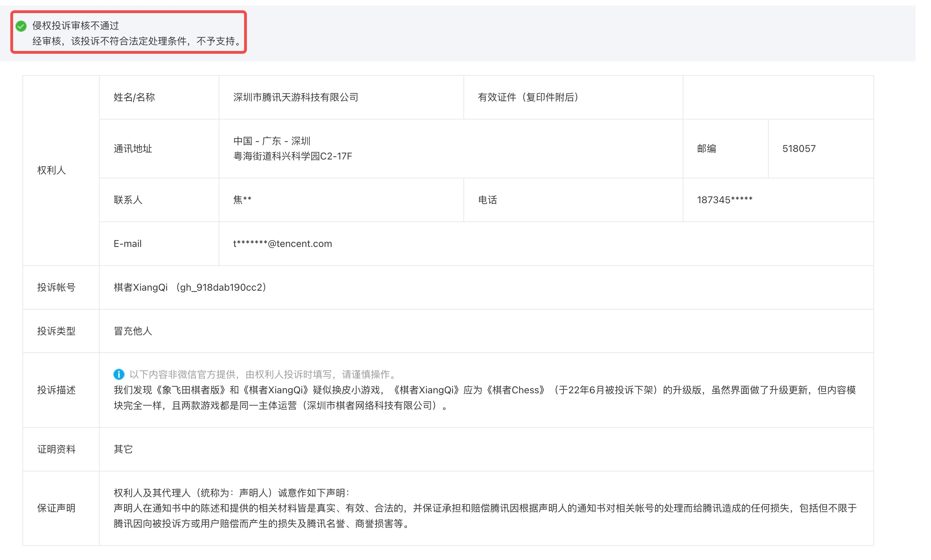The width and height of the screenshot is (931, 560).
Task: Click the complaint account 棋者XiangQi
Action: [x=141, y=287]
